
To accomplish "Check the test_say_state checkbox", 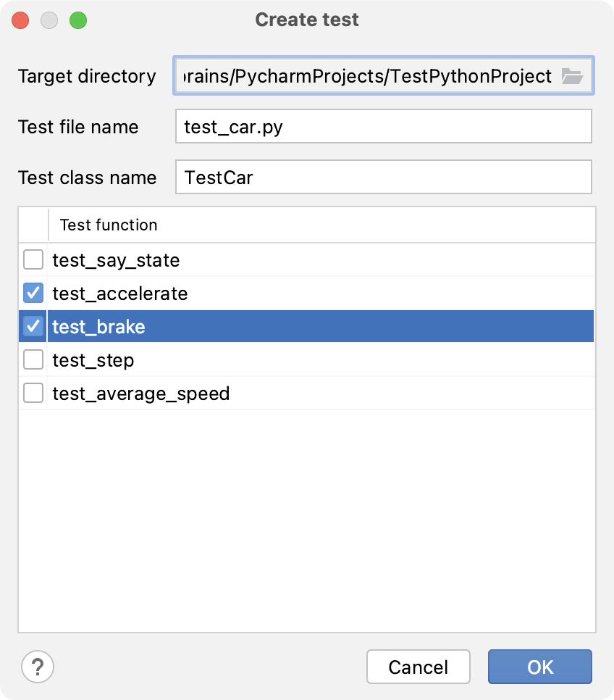I will [x=33, y=259].
